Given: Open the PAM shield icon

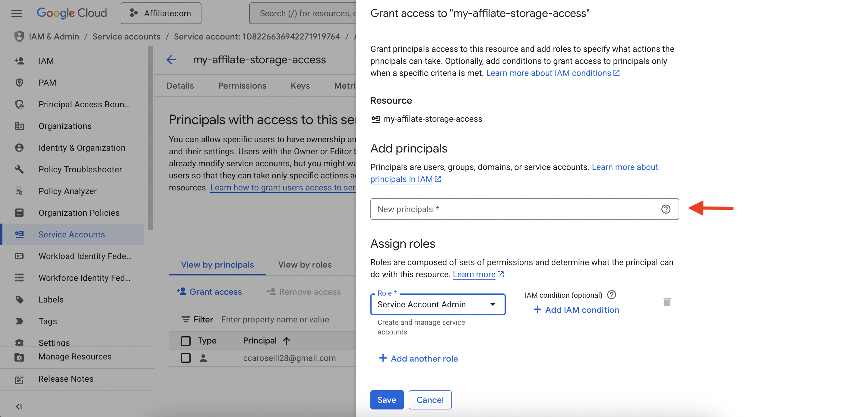Looking at the screenshot, I should pos(19,83).
